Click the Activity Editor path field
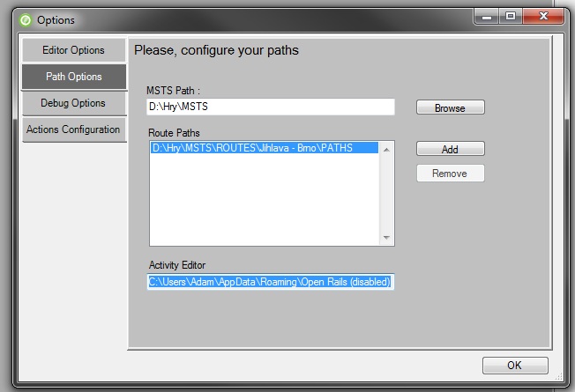 270,282
